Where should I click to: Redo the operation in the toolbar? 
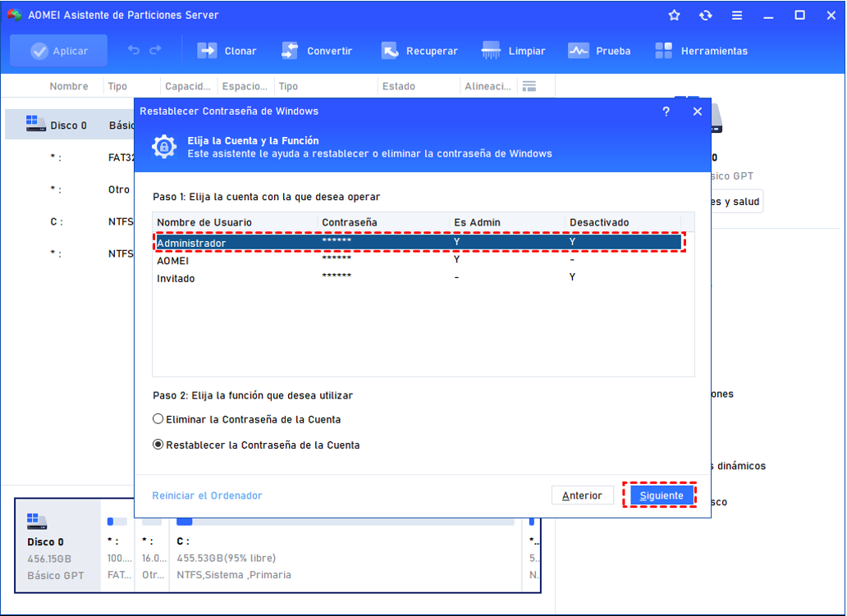[x=156, y=50]
